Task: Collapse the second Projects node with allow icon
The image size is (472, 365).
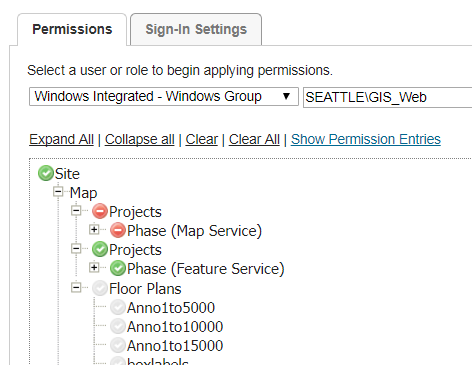Action: point(76,249)
